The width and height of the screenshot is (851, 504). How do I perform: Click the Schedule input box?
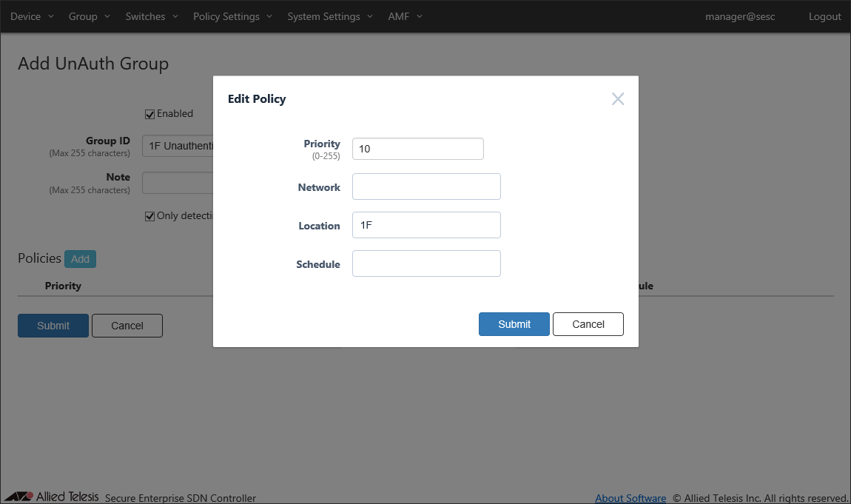click(426, 263)
